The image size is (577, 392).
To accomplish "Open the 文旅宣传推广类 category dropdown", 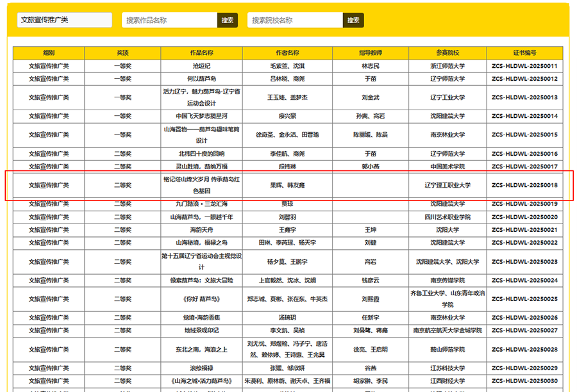I will [64, 20].
